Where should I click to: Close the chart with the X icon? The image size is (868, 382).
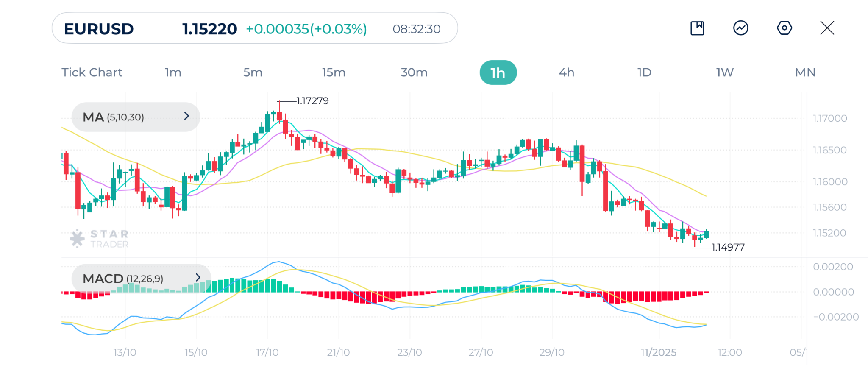click(827, 28)
